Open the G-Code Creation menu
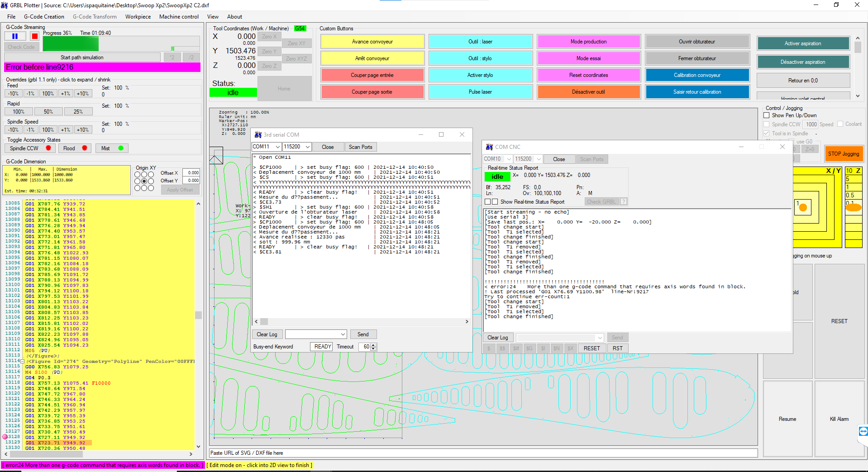The height and width of the screenshot is (472, 868). pyautogui.click(x=44, y=17)
